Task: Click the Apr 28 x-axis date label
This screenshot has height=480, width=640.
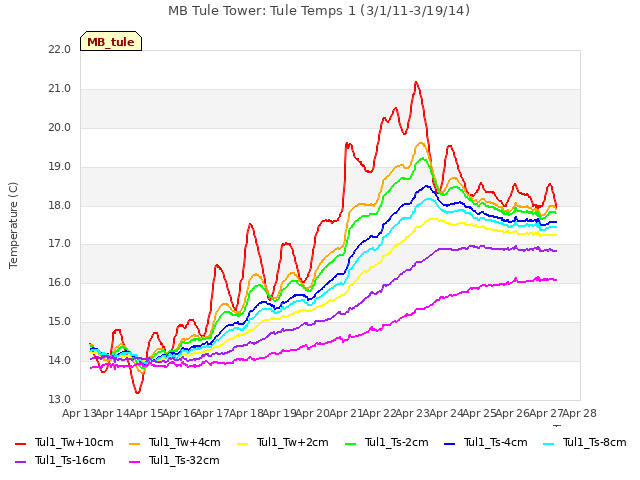Action: pos(580,413)
